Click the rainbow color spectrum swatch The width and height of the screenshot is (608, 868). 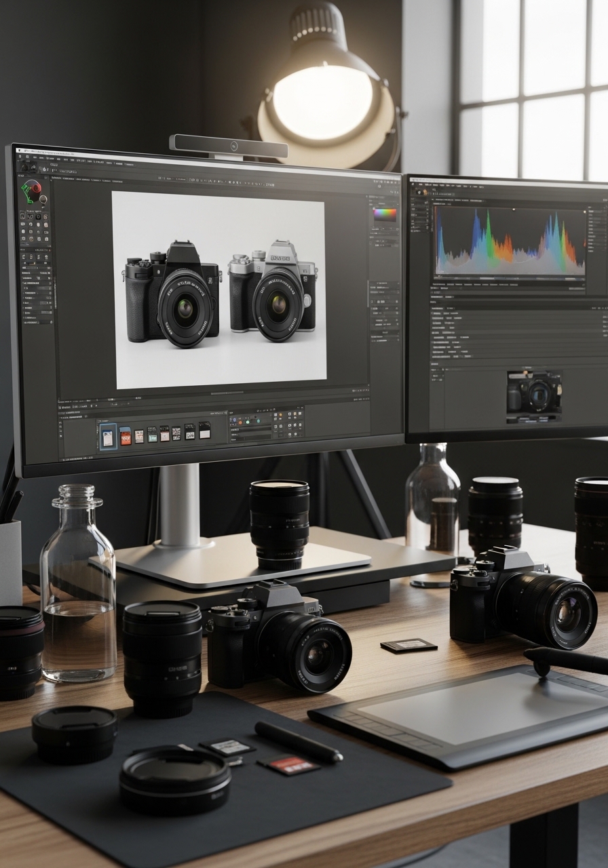click(x=385, y=214)
